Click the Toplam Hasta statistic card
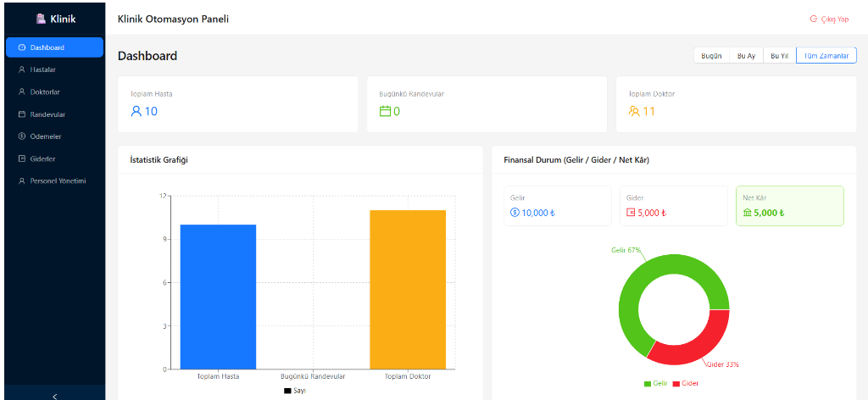Screen dimensions: 868x400 pyautogui.click(x=238, y=104)
